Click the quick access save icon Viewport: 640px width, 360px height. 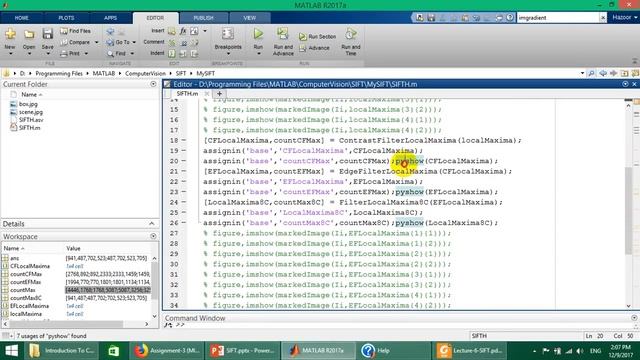(x=431, y=18)
